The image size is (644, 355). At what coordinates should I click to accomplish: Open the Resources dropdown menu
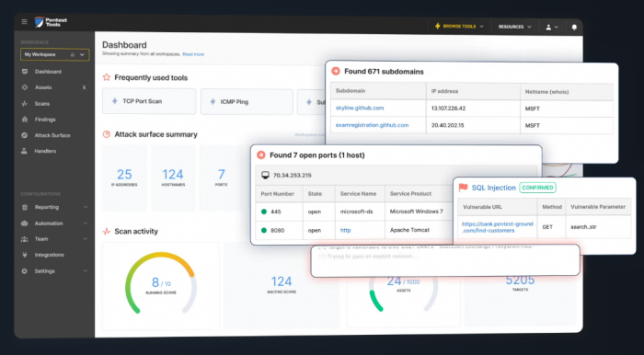click(514, 27)
